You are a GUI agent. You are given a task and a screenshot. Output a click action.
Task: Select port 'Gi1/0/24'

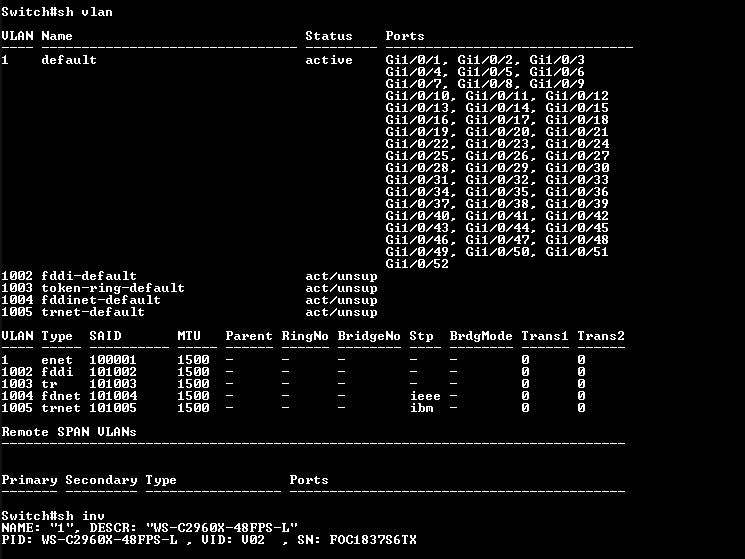[x=577, y=144]
